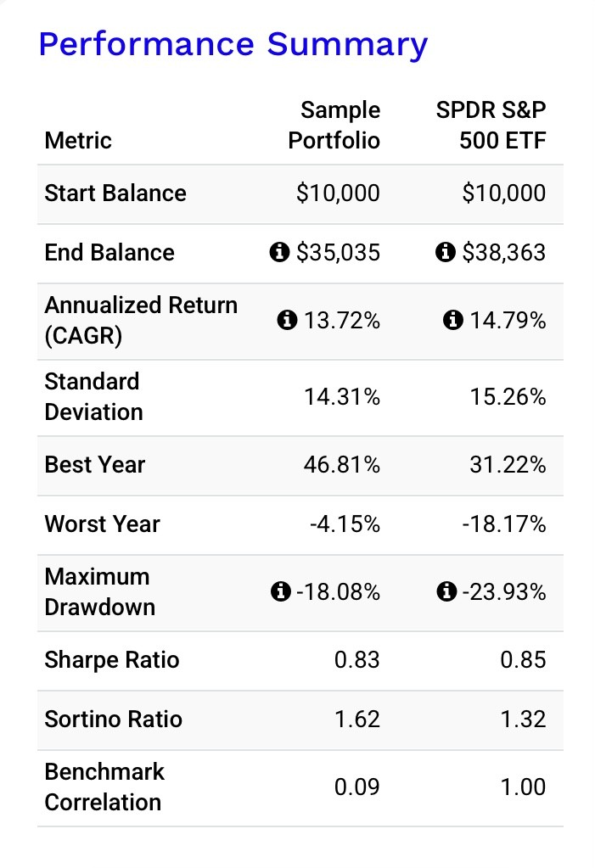Show info for -18.08% maximum drawdown
Screen dimensions: 595x868
pyautogui.click(x=279, y=592)
